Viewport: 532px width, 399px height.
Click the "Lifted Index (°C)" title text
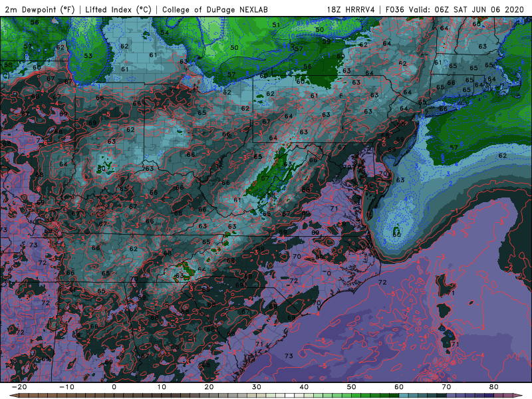(118, 9)
